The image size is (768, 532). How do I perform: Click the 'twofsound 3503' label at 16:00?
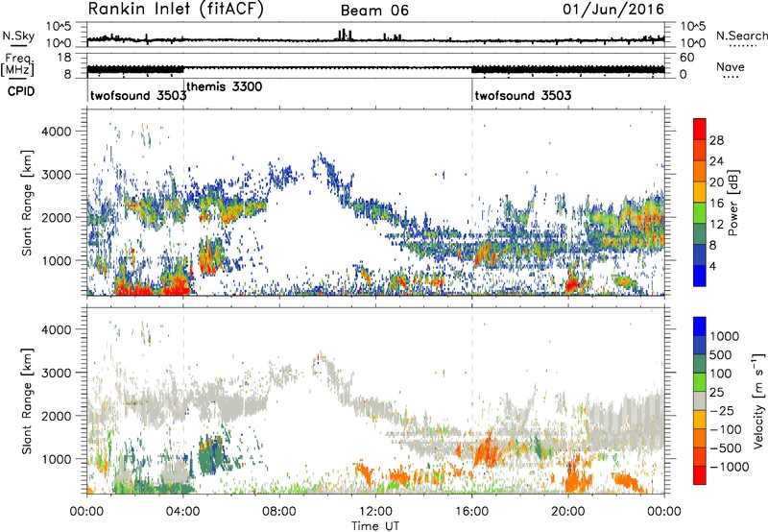(x=523, y=95)
